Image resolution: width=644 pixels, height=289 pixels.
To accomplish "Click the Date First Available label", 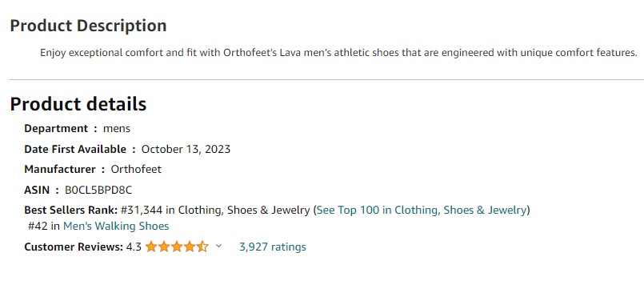I will (75, 149).
